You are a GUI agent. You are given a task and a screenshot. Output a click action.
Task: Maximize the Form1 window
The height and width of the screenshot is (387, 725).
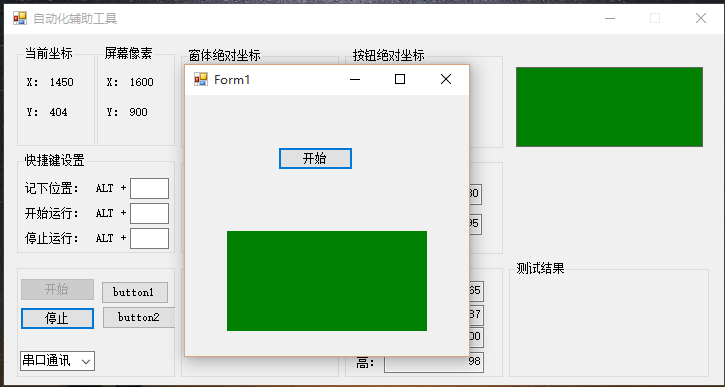tap(400, 80)
